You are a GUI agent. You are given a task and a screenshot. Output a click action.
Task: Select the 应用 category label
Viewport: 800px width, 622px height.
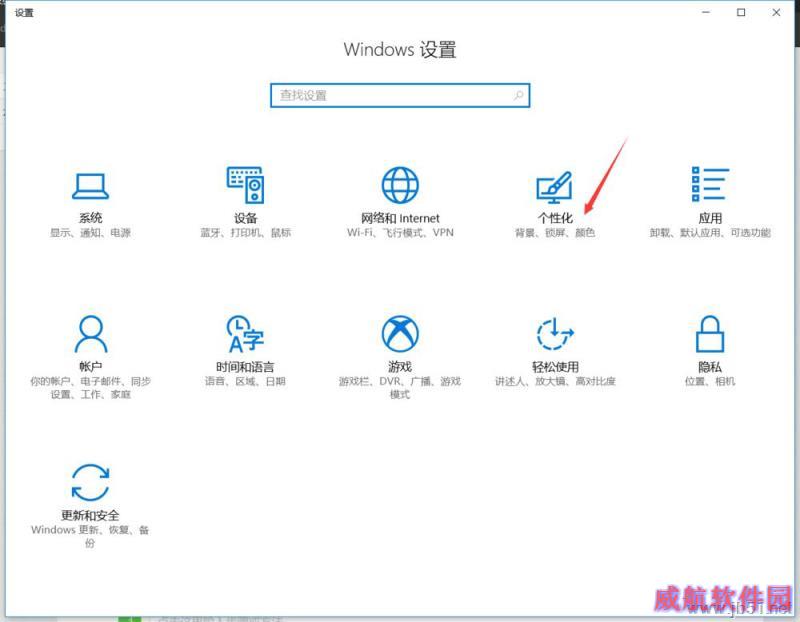pos(710,218)
